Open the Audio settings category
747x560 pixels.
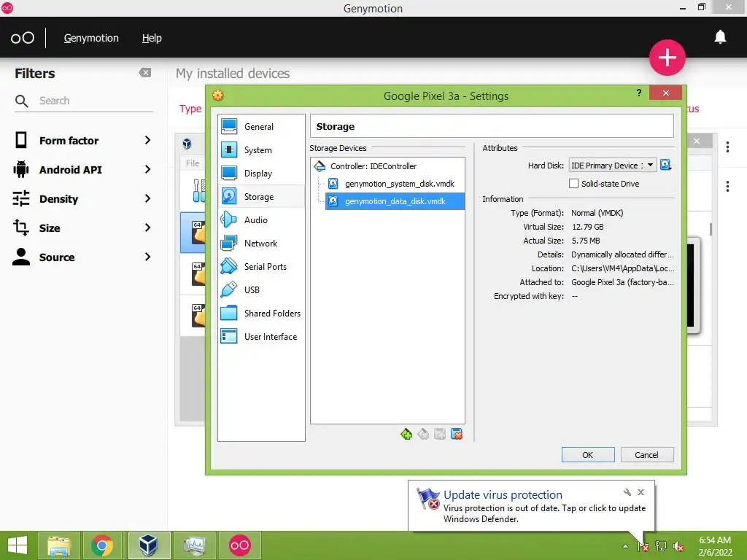(261, 220)
